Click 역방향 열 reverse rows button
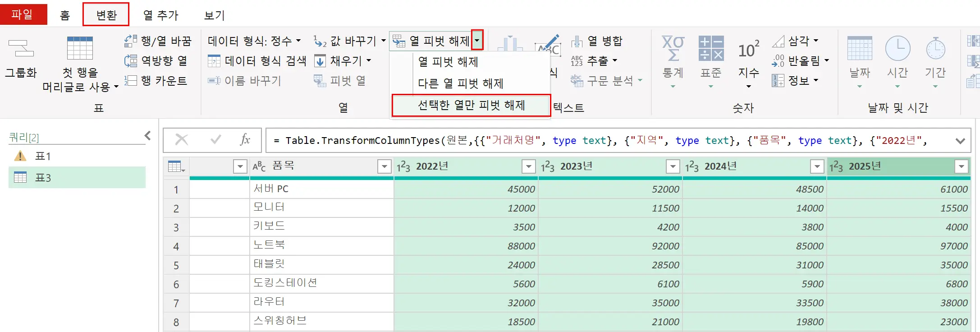The height and width of the screenshot is (332, 980). 156,61
